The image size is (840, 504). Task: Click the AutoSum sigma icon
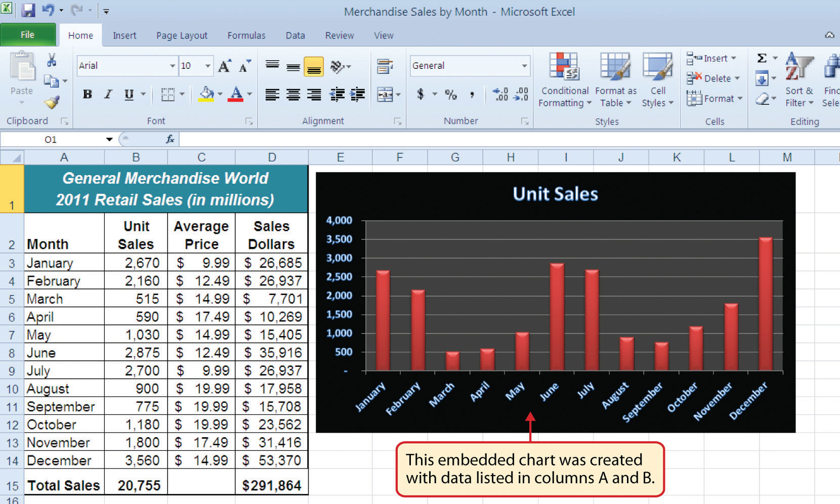point(762,58)
